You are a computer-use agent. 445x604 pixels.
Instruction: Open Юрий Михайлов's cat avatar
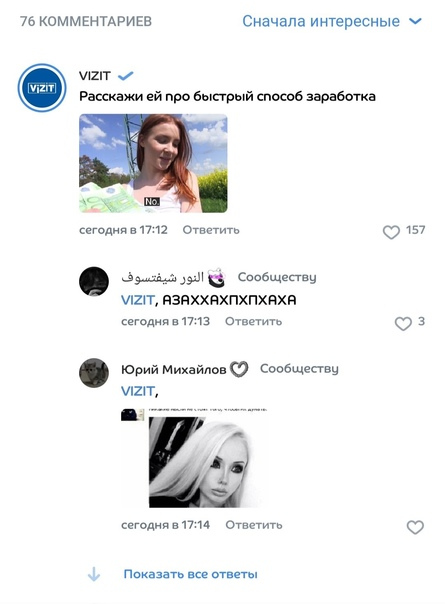(x=94, y=373)
